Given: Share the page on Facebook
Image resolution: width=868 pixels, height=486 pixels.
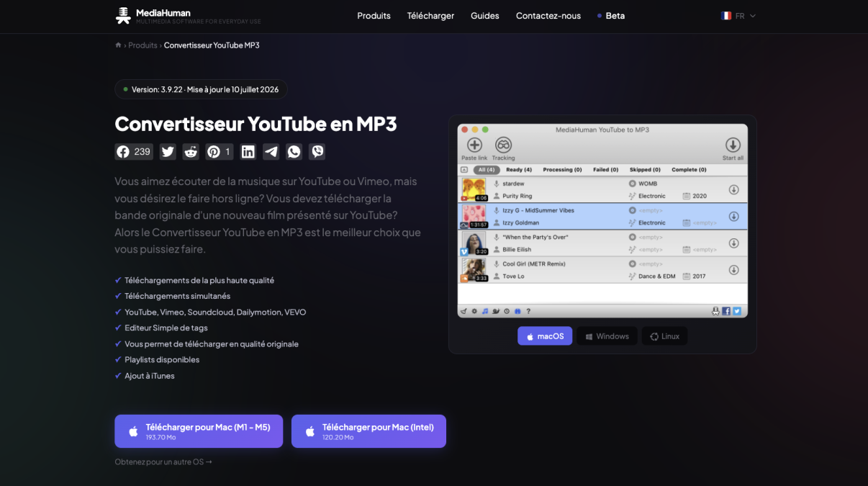Looking at the screenshot, I should point(134,151).
